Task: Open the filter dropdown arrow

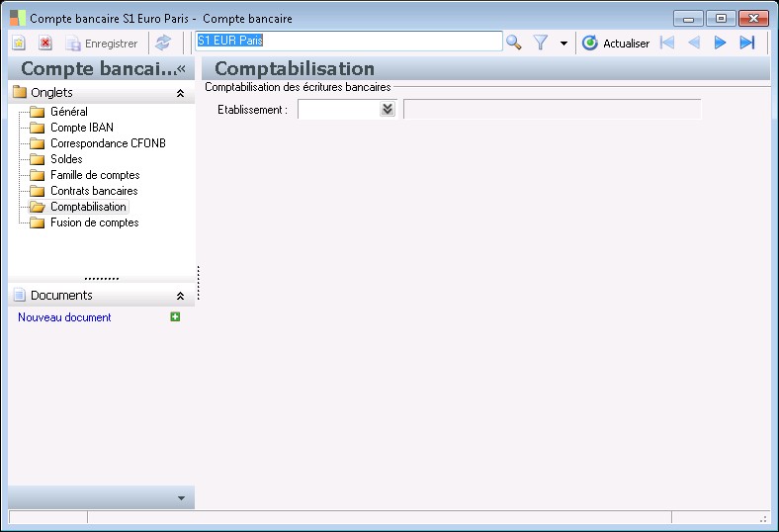Action: click(x=563, y=44)
